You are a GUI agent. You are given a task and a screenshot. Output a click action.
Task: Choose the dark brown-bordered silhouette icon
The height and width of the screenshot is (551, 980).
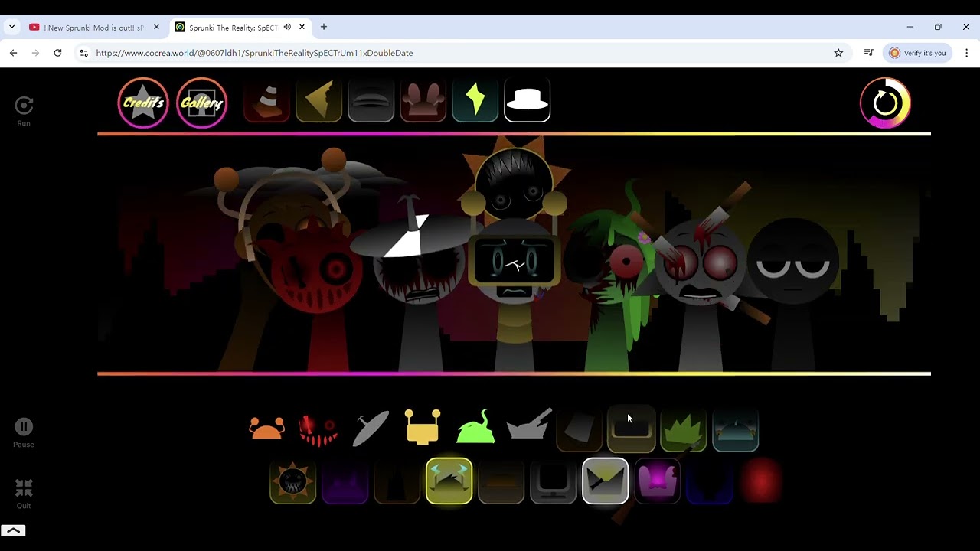pos(397,481)
